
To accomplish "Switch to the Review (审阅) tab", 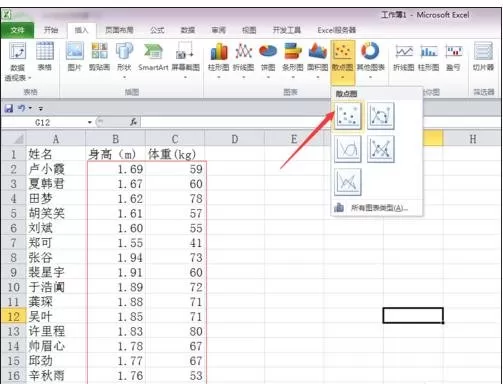I will pyautogui.click(x=218, y=30).
